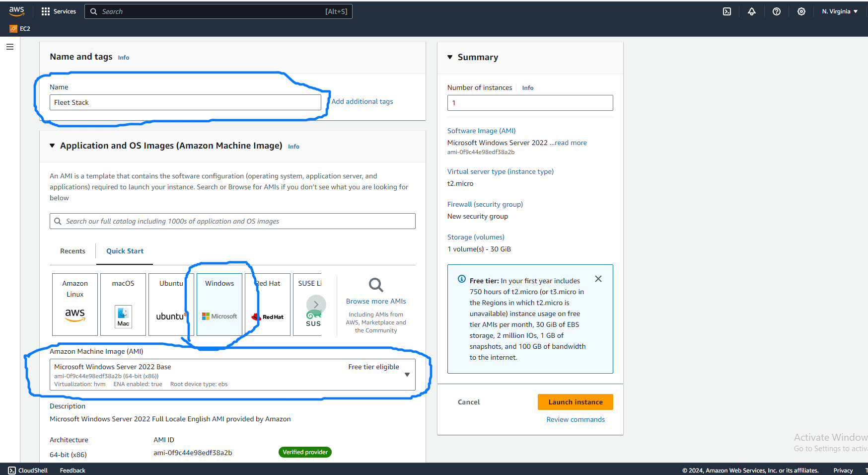Select the Amazon Linux AMI tile
Image resolution: width=868 pixels, height=475 pixels.
[x=75, y=305]
